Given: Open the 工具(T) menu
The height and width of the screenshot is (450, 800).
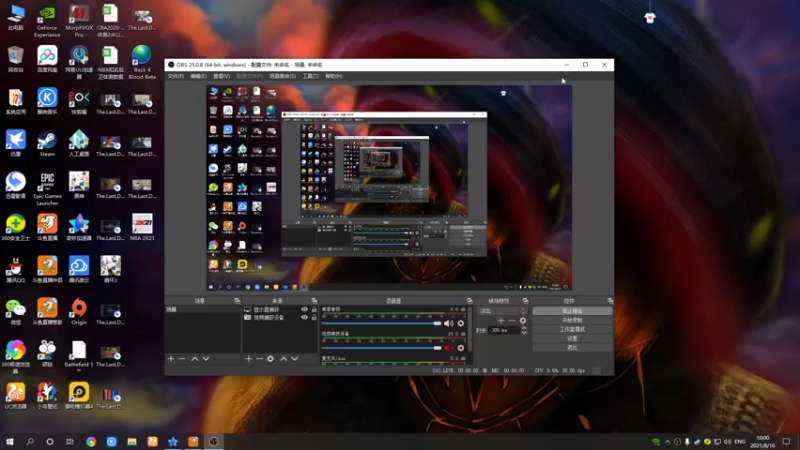Looking at the screenshot, I should (x=310, y=76).
